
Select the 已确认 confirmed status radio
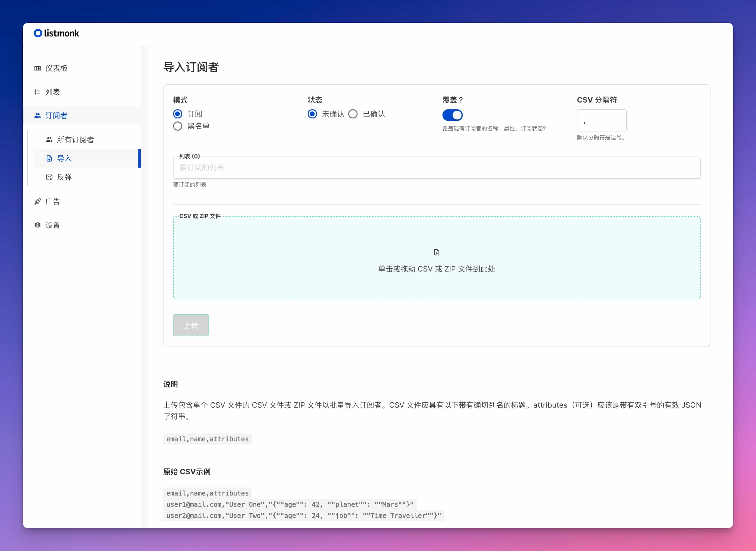pos(353,114)
